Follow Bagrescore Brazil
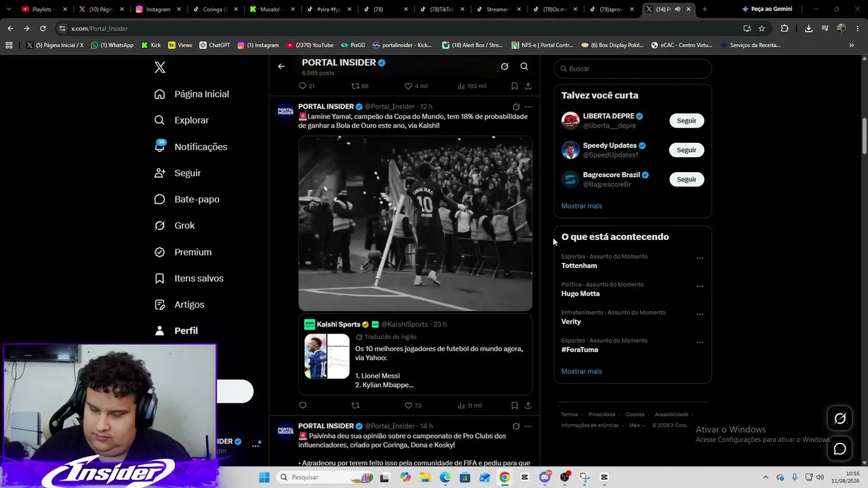 [686, 180]
